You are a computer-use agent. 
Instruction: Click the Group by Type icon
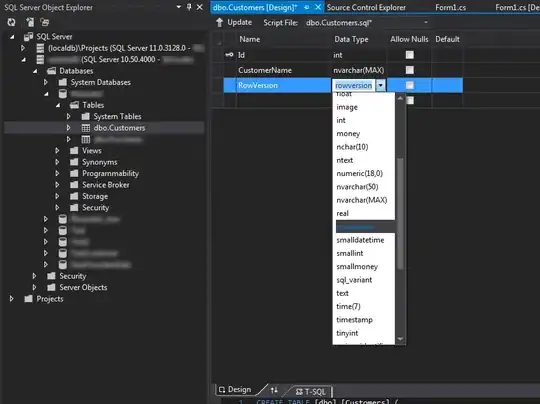[45, 22]
